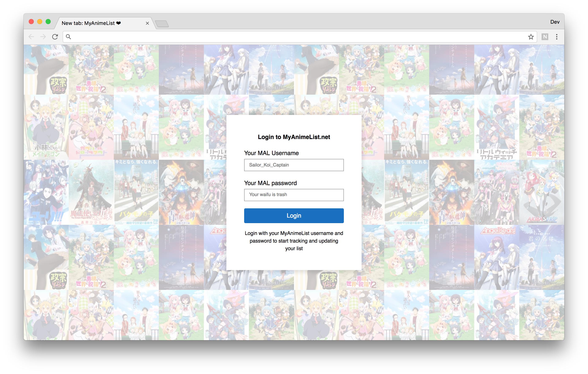The width and height of the screenshot is (588, 374).
Task: Bookmark this page with the star icon
Action: (531, 37)
